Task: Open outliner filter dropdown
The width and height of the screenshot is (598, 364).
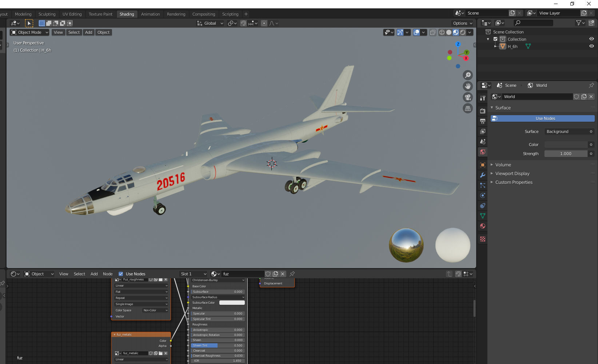Action: pos(580,23)
